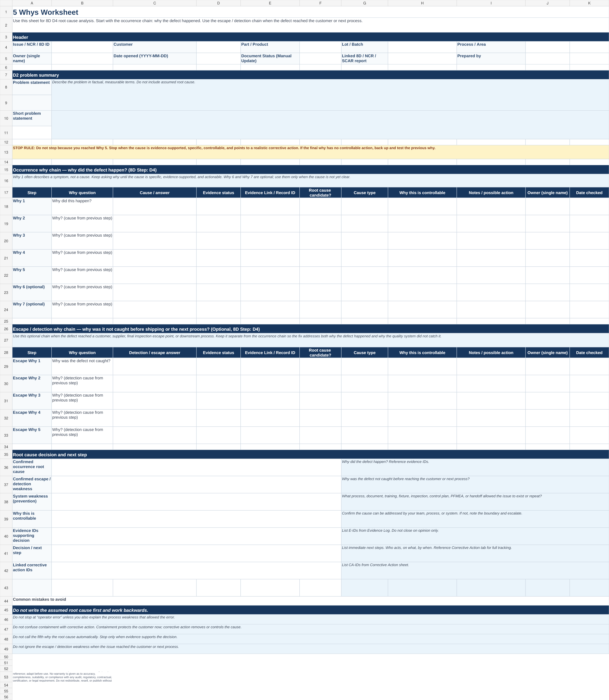Image resolution: width=609 pixels, height=700 pixels.
Task: Click the yellow STOP RULE banner
Action: coord(310,152)
